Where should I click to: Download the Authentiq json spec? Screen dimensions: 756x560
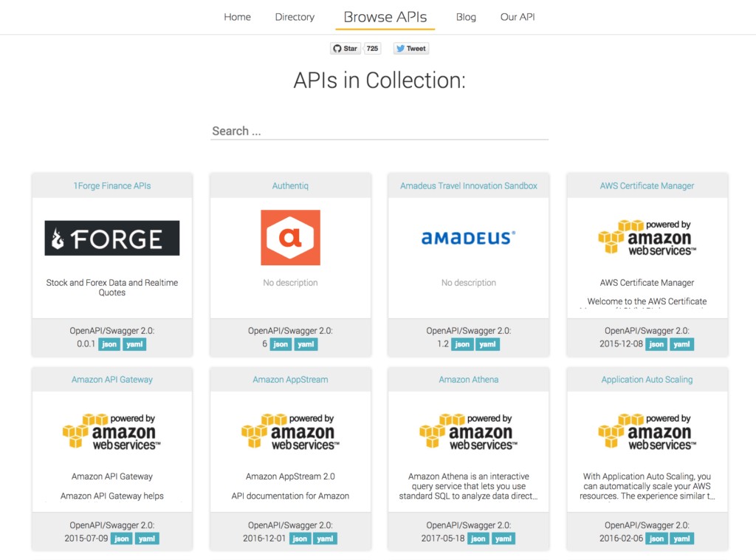[280, 344]
